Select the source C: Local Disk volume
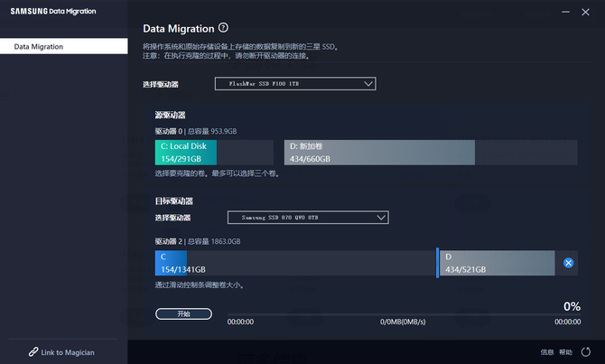This screenshot has height=364, width=605. (x=185, y=152)
